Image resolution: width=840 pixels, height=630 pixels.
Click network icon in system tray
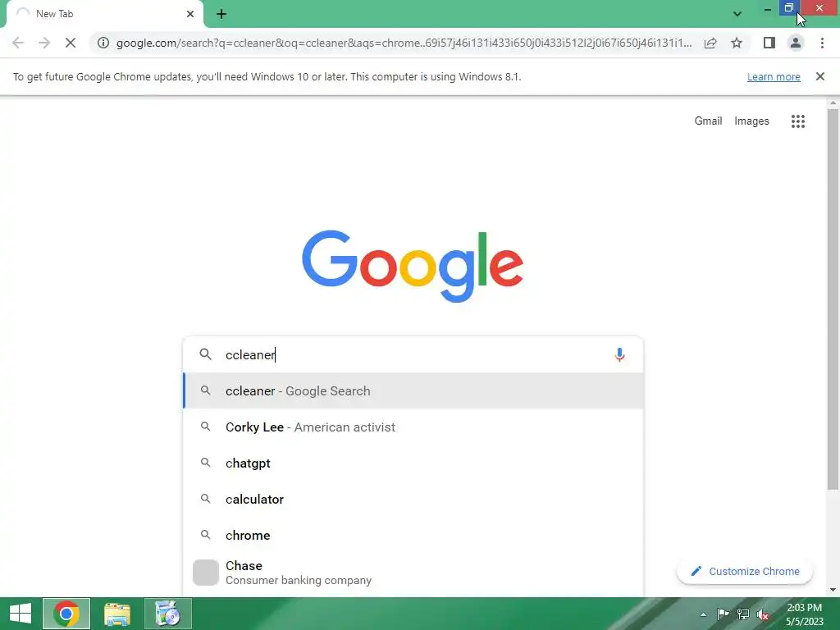point(743,614)
